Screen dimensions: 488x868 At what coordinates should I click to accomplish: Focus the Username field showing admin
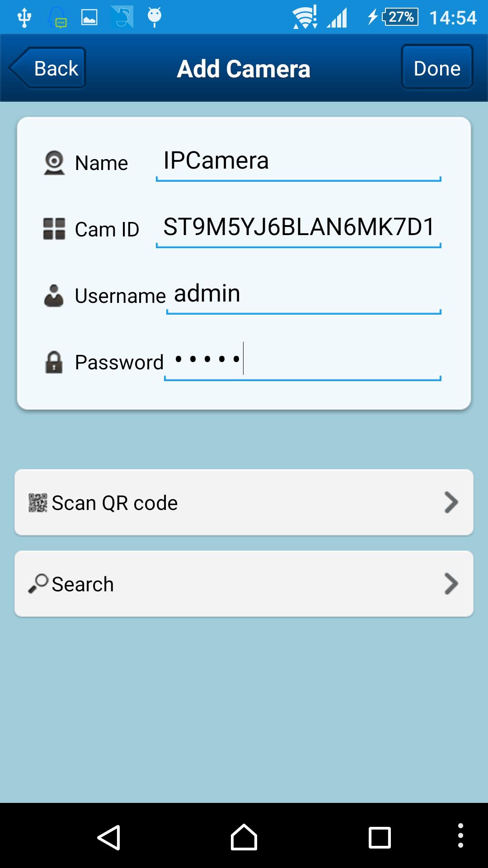(304, 295)
